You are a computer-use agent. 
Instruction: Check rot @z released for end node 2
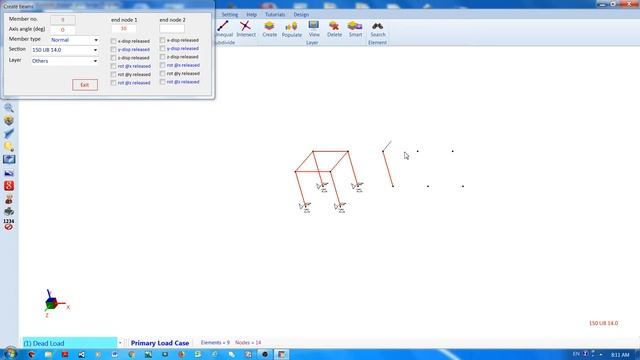162,82
